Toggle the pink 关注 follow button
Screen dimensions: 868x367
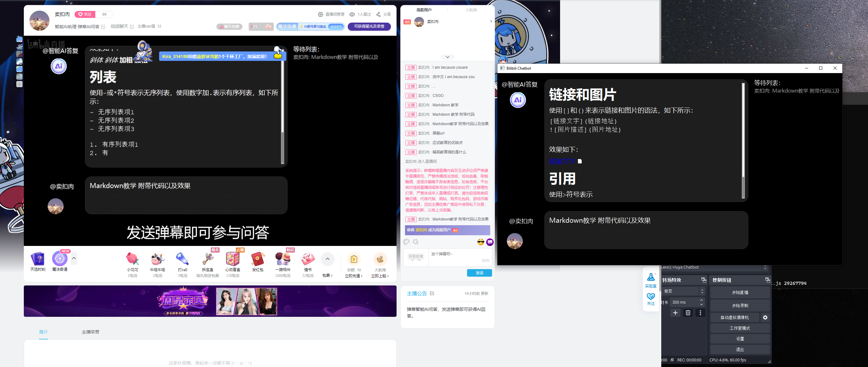coord(85,14)
